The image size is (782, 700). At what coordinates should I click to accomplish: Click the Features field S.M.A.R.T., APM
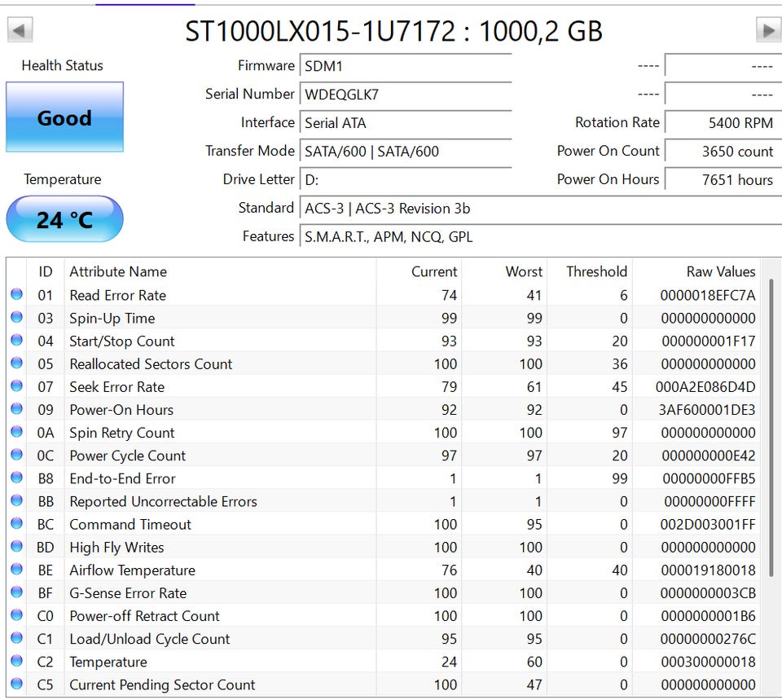click(541, 236)
